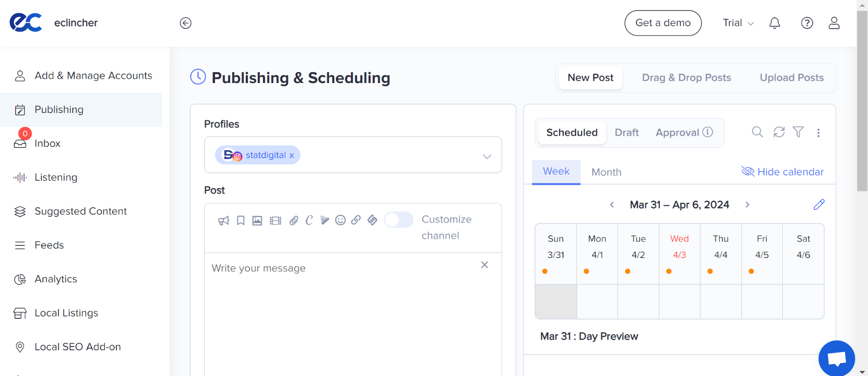Click in the Write your message field

point(353,314)
